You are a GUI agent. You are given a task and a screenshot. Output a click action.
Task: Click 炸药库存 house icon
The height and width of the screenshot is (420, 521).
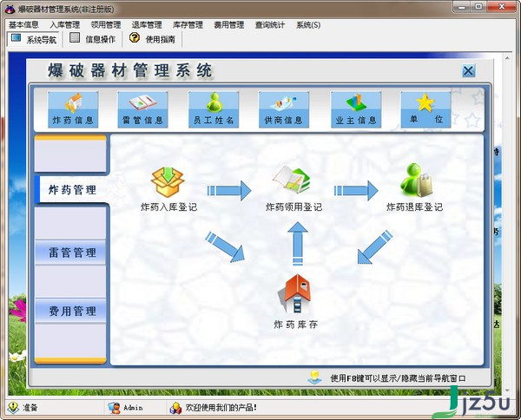tap(294, 293)
